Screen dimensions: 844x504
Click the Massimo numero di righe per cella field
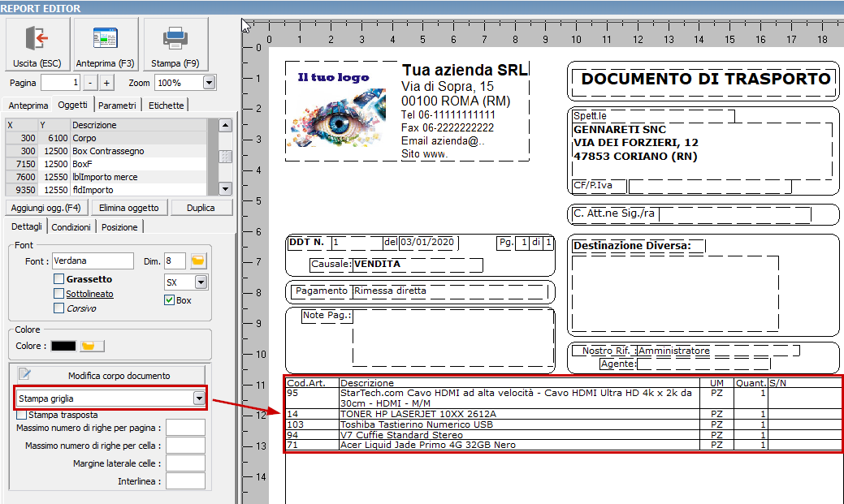[185, 446]
